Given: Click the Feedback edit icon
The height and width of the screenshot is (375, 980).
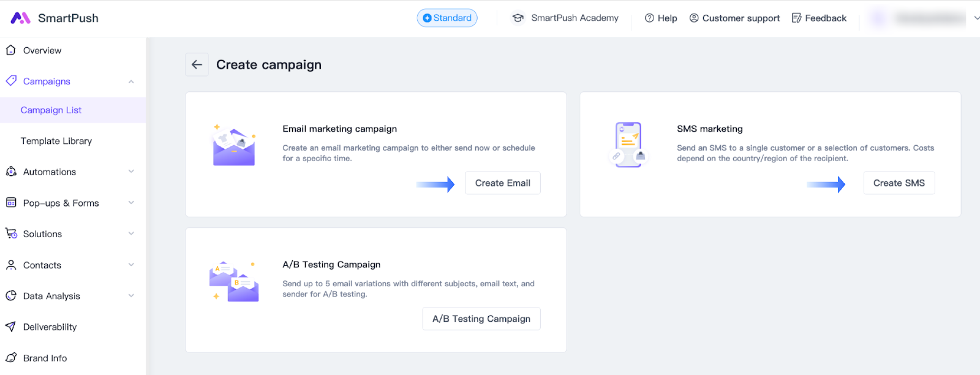Looking at the screenshot, I should pos(796,18).
